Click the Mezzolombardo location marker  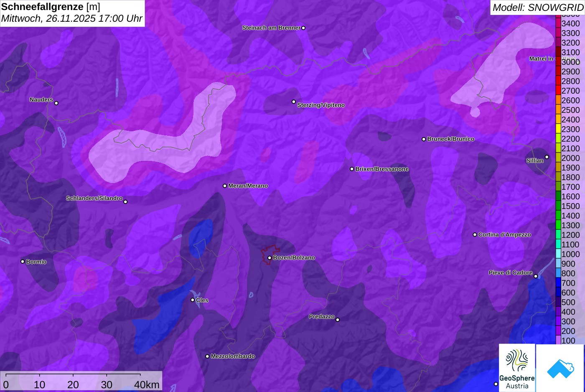click(207, 356)
